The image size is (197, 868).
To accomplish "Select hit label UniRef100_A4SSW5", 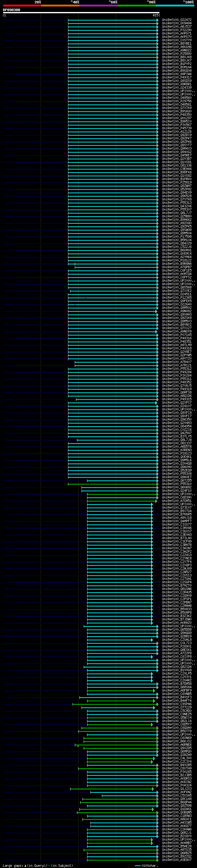I will point(177,822).
